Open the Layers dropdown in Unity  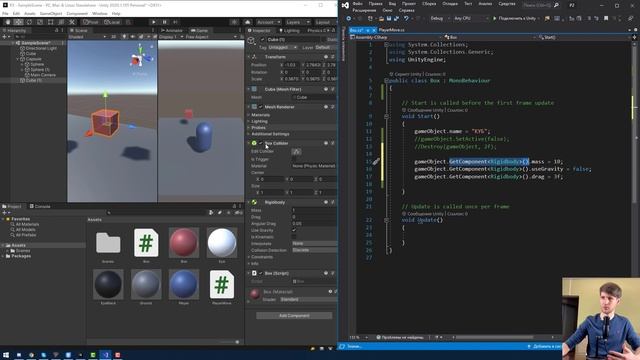[298, 22]
